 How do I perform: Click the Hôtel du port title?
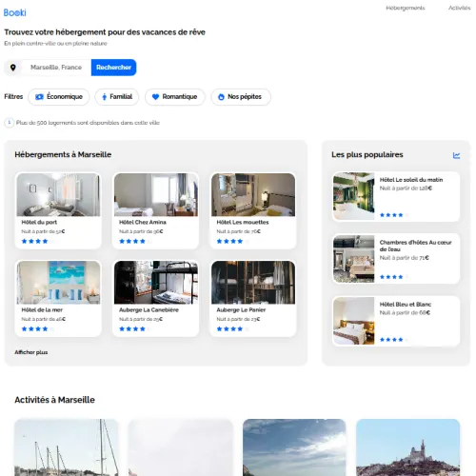pos(39,222)
